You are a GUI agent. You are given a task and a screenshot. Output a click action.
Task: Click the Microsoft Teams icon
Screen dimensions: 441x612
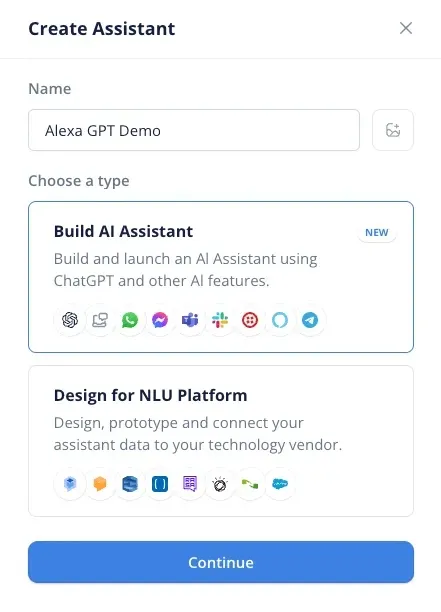(x=190, y=320)
